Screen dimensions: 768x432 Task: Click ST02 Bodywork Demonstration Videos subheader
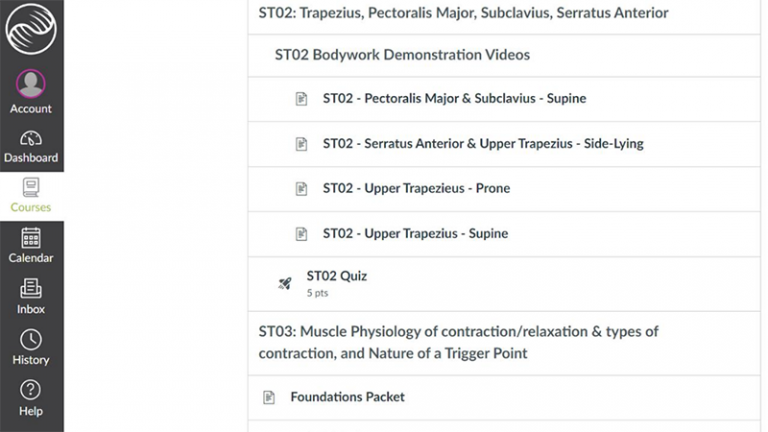402,55
